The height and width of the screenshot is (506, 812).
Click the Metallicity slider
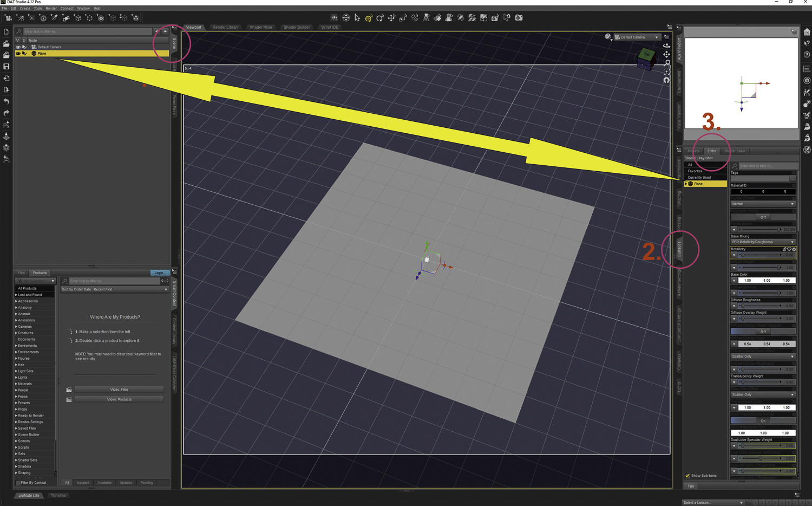[x=760, y=255]
